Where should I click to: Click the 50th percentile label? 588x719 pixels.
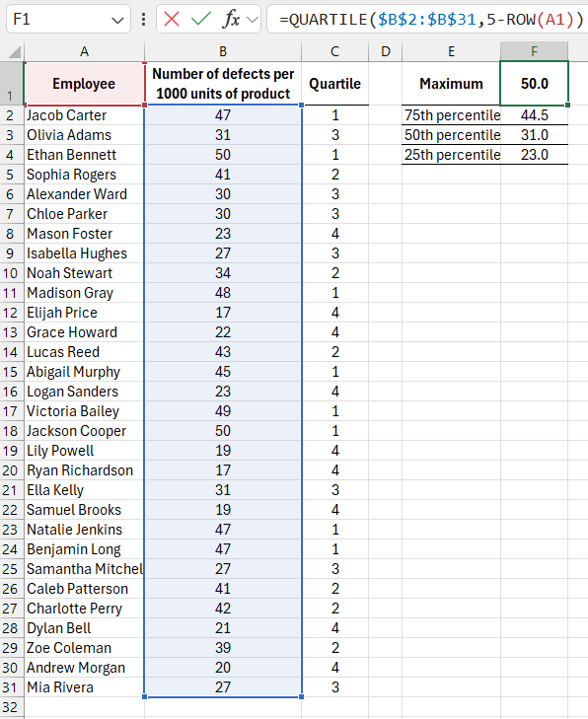pyautogui.click(x=451, y=135)
